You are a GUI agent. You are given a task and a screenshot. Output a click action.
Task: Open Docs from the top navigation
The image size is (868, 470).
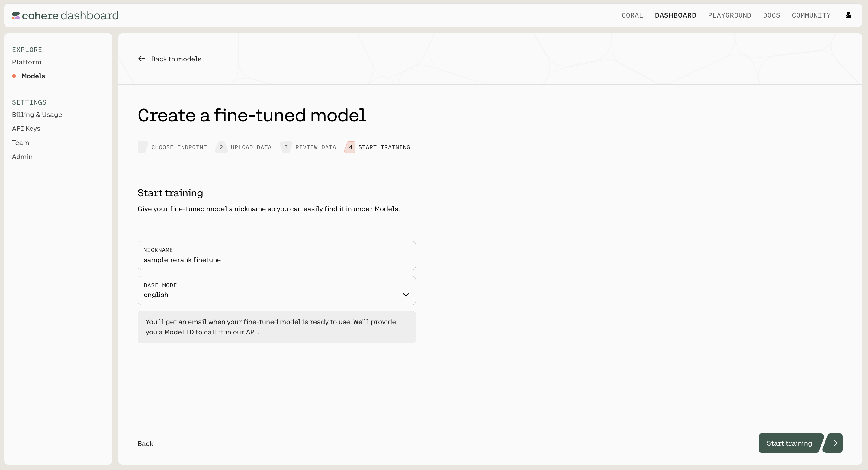click(x=771, y=15)
